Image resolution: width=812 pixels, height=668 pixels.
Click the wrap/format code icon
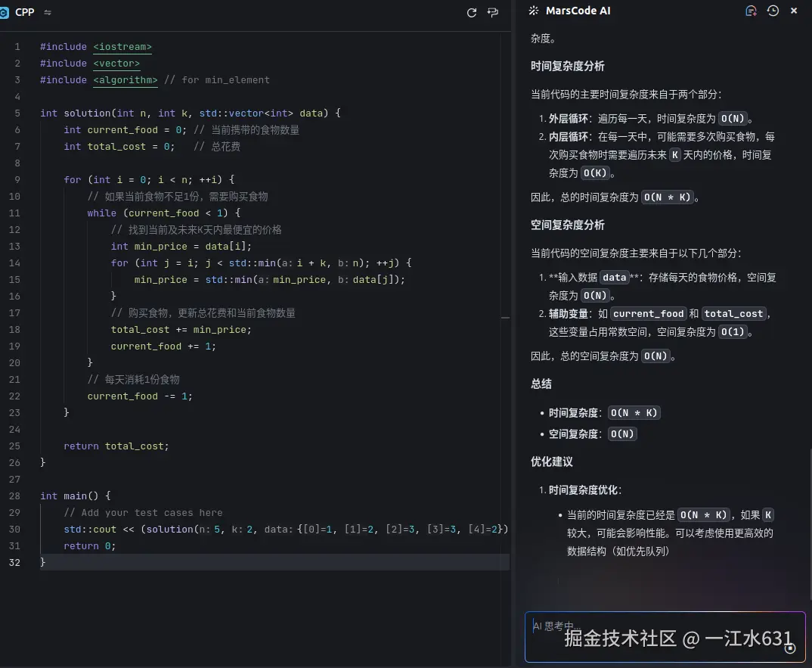493,12
